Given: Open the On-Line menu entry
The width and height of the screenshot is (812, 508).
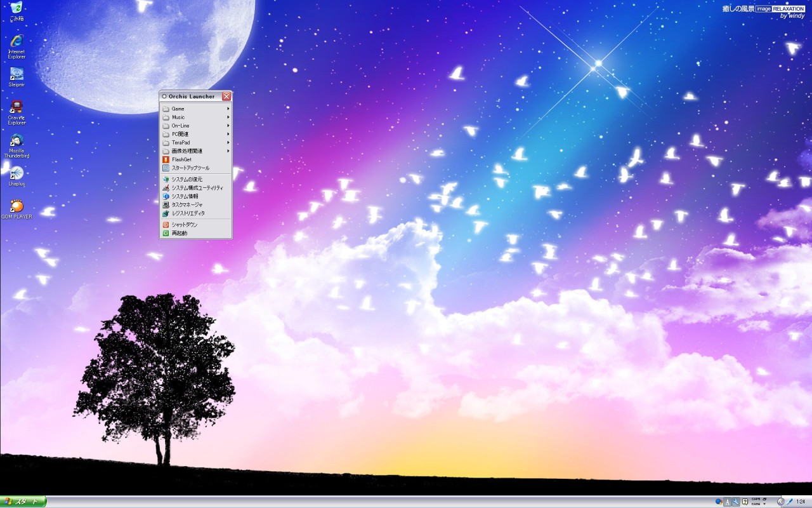Looking at the screenshot, I should (195, 126).
